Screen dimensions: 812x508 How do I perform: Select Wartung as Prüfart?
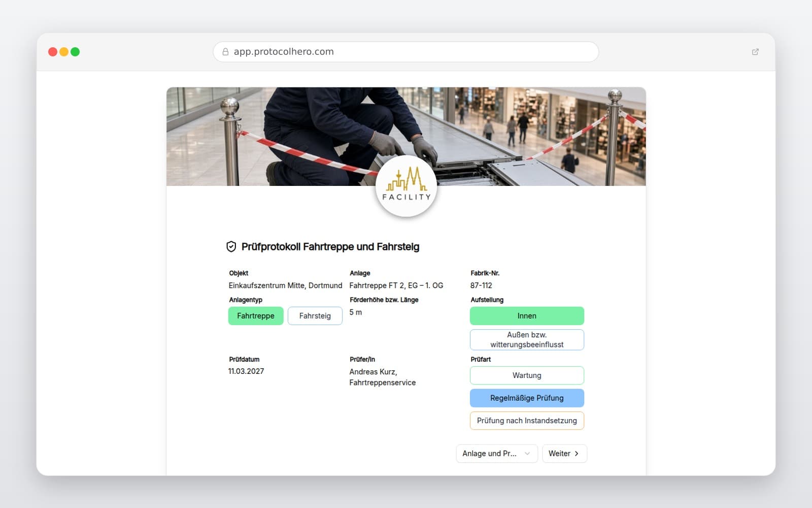tap(527, 375)
